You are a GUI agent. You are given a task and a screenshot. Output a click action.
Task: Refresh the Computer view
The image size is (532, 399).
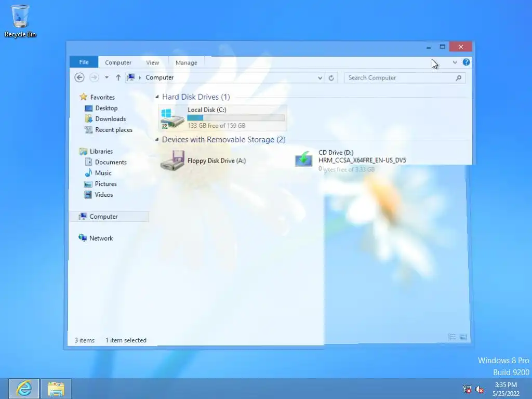tap(331, 78)
